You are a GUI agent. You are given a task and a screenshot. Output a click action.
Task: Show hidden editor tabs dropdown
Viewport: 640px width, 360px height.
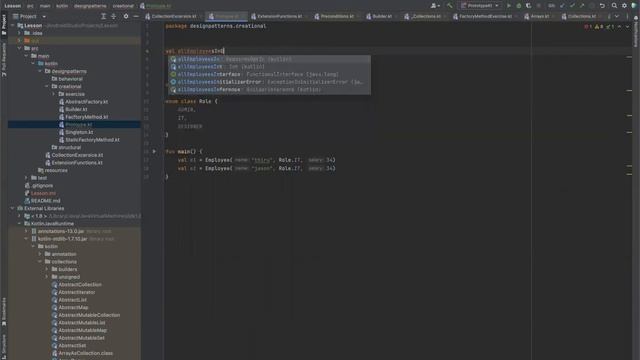617,16
